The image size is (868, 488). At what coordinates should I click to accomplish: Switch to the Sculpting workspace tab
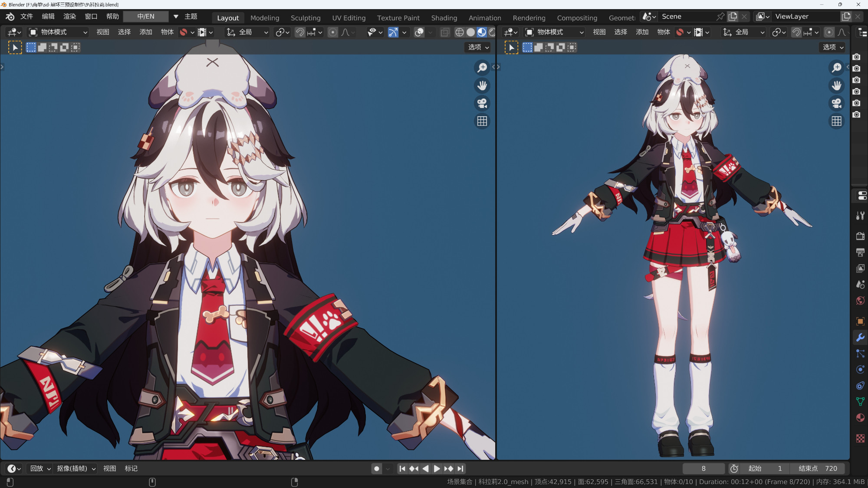coord(306,18)
